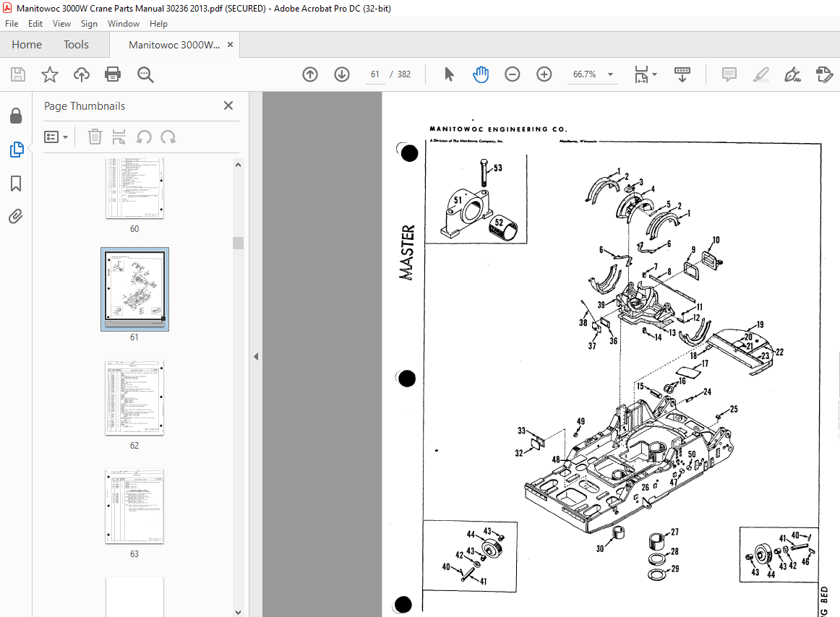
Task: Click the stamp tool icon
Action: 824,74
